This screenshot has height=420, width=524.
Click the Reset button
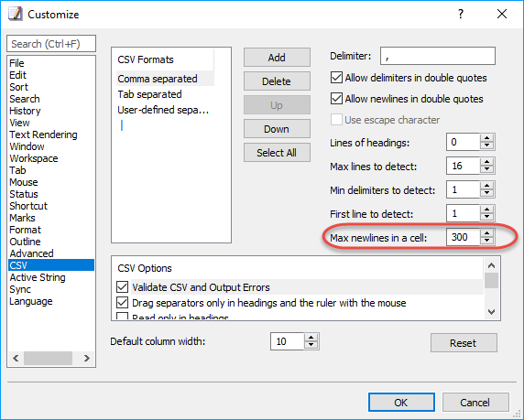pos(464,343)
